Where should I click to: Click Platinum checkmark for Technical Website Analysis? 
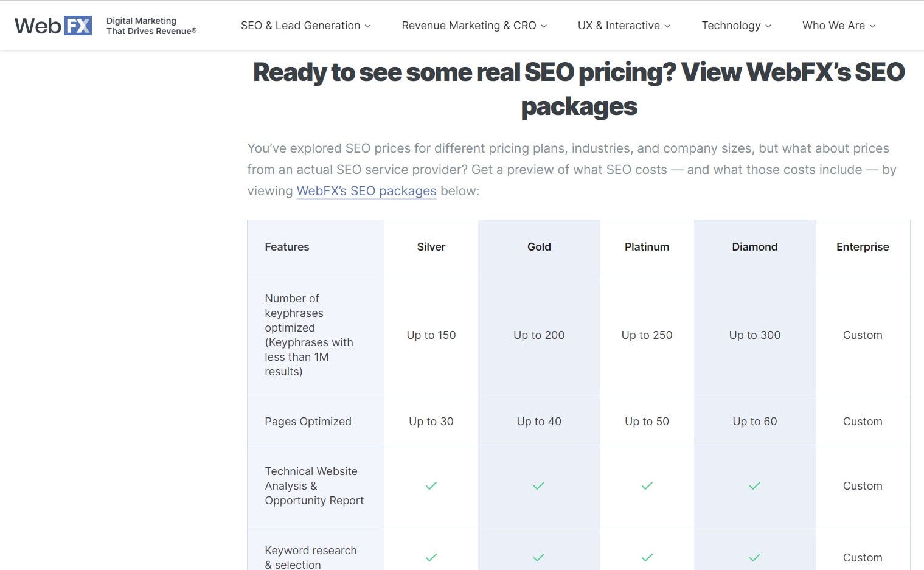pyautogui.click(x=647, y=485)
